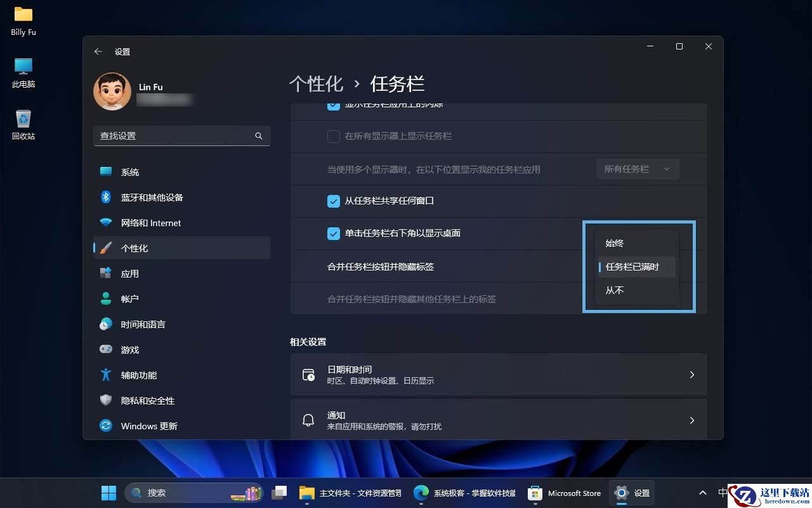Click the 帐户 person icon
Screen dimensions: 812x508
106,298
